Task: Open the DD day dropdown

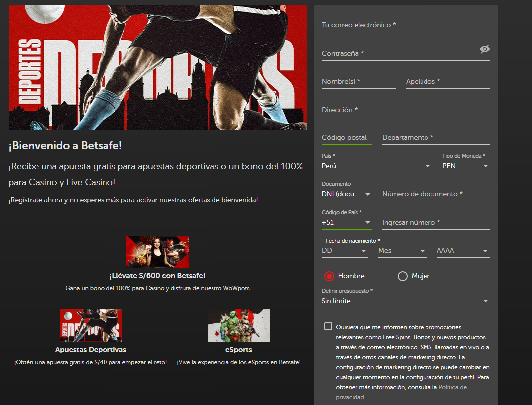Action: point(344,250)
